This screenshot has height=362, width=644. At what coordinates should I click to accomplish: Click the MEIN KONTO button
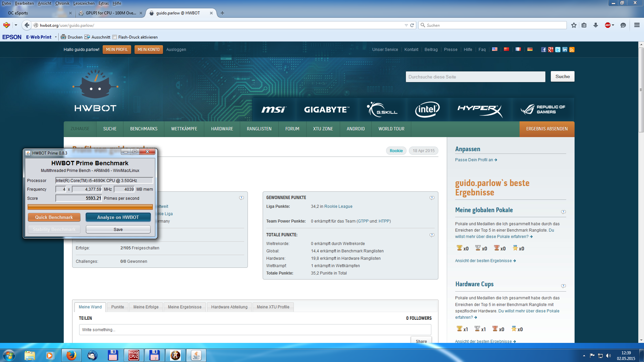(x=149, y=50)
